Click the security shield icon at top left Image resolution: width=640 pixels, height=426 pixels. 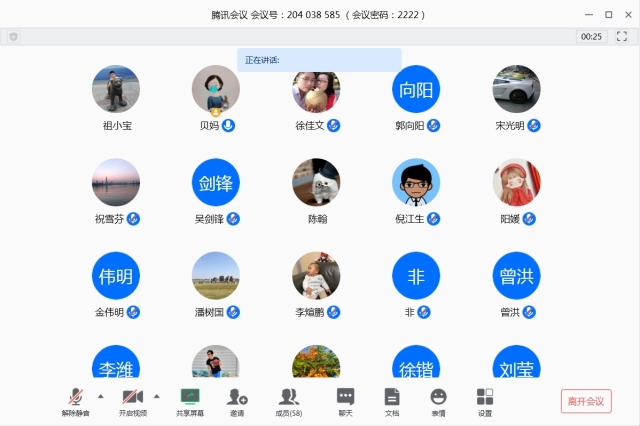pyautogui.click(x=13, y=36)
